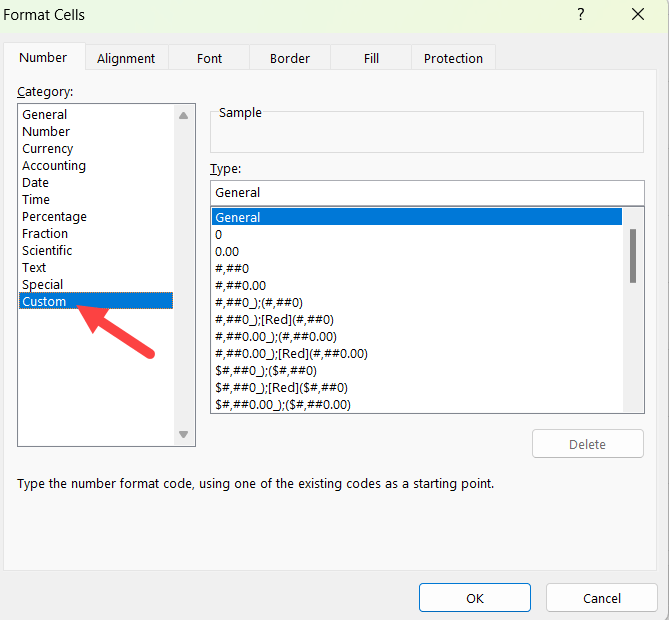Viewport: 669px width, 620px height.
Task: Select format #,##0.00_);(#,##0.00)
Action: coord(417,337)
